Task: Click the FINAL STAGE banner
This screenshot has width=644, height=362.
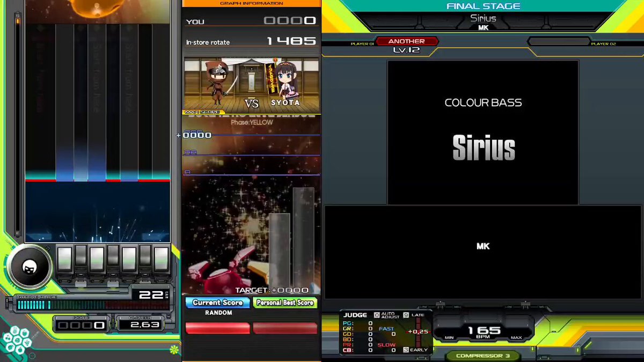Action: [x=483, y=6]
